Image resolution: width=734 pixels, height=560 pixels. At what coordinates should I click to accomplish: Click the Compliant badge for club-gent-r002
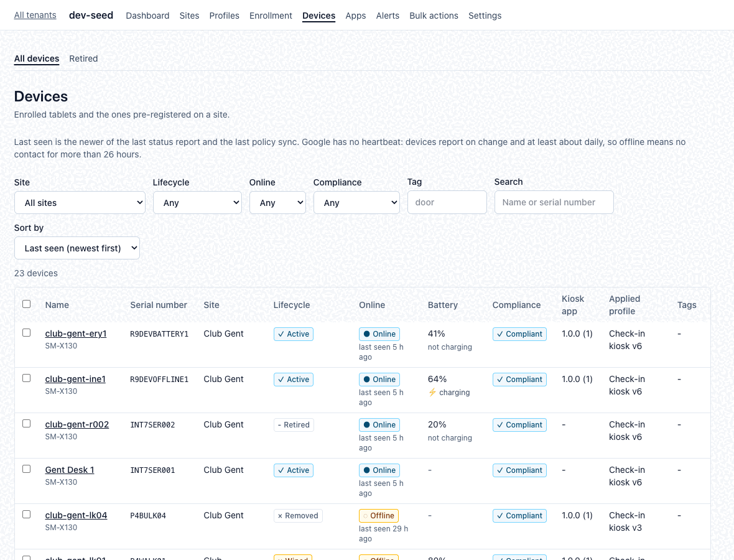pos(519,425)
